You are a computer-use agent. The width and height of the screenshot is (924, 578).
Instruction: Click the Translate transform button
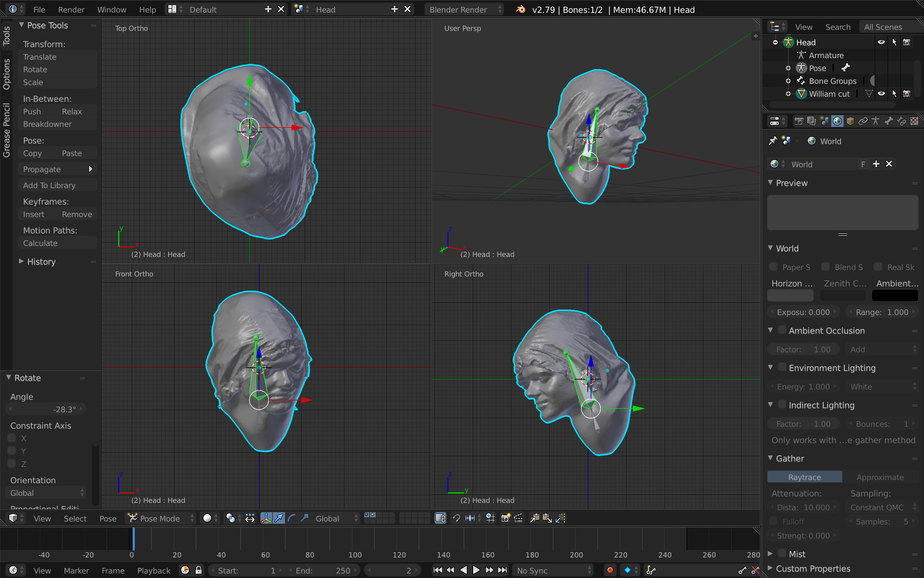click(57, 57)
